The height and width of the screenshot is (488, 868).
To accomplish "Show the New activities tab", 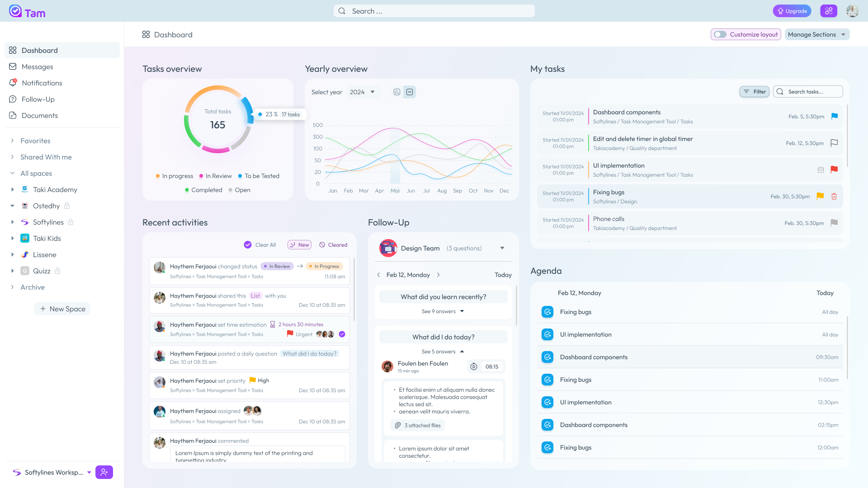I will [x=299, y=245].
